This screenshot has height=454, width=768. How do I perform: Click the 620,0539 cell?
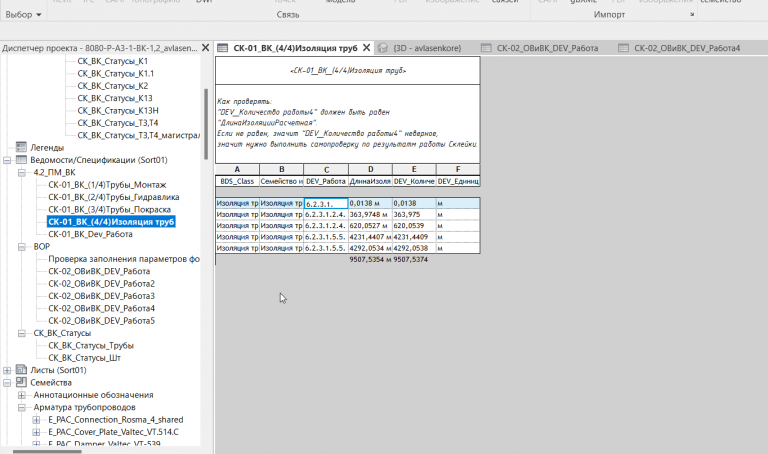414,226
